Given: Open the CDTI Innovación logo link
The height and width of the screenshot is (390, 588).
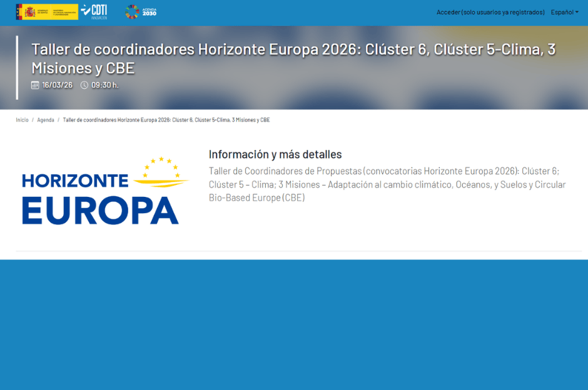Looking at the screenshot, I should [94, 12].
